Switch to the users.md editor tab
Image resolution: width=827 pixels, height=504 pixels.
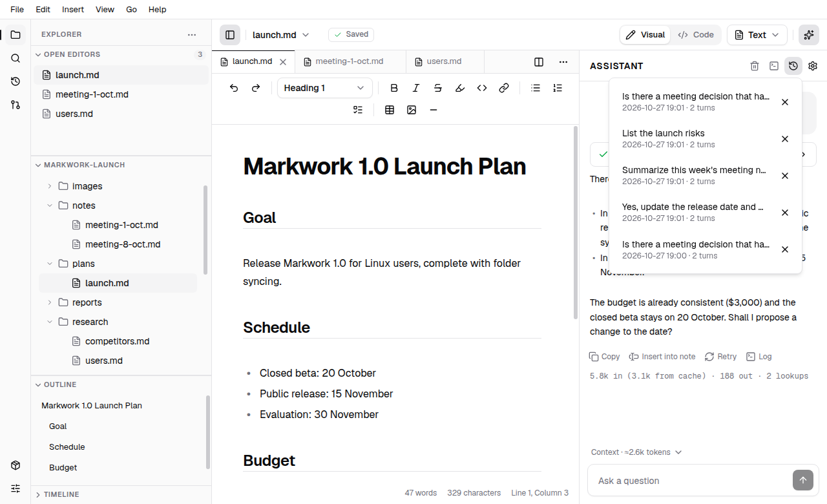445,61
